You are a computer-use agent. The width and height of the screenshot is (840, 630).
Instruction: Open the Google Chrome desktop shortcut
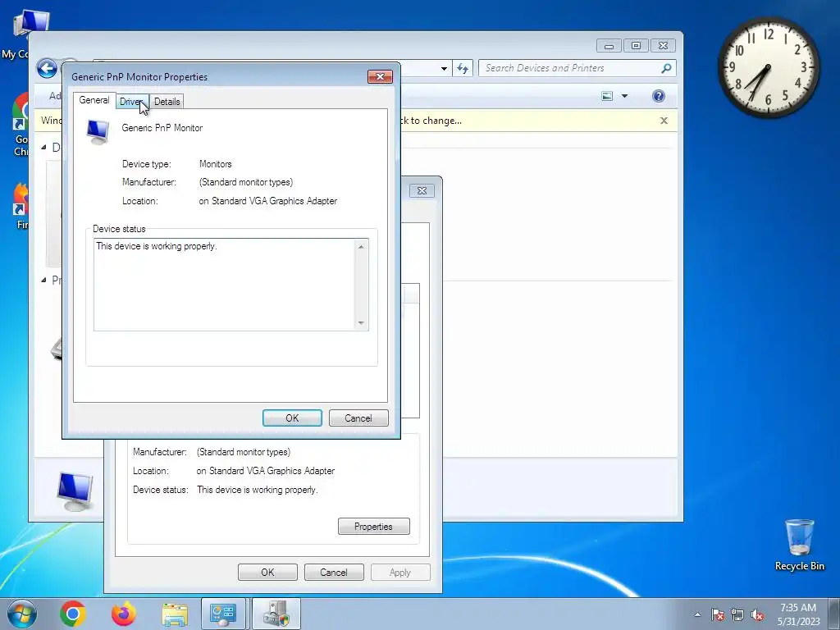pyautogui.click(x=21, y=125)
